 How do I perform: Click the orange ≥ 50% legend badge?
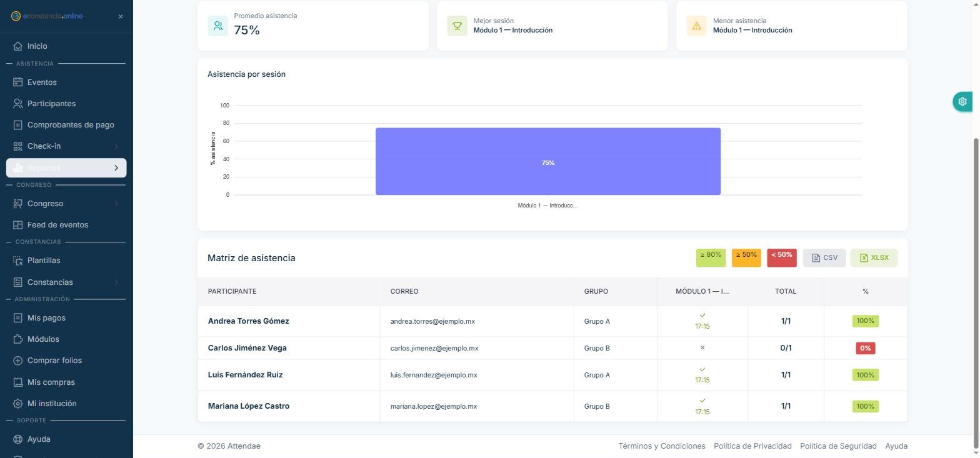tap(746, 258)
